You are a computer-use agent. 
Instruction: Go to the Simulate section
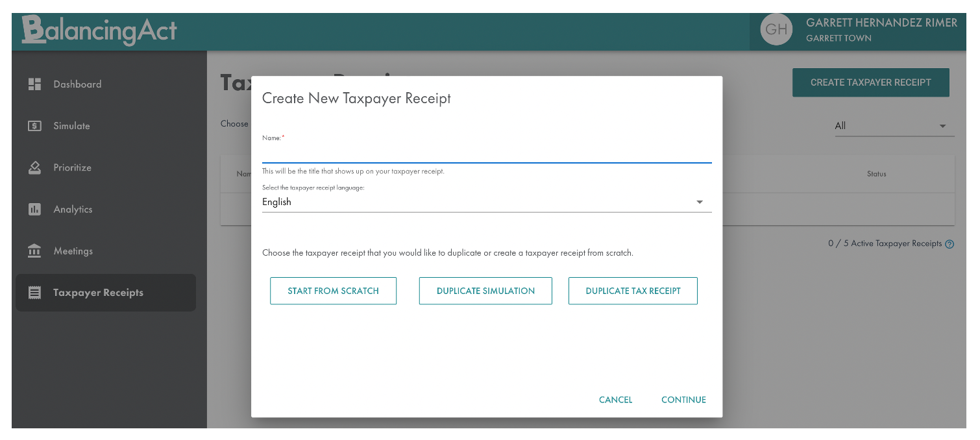[106, 126]
